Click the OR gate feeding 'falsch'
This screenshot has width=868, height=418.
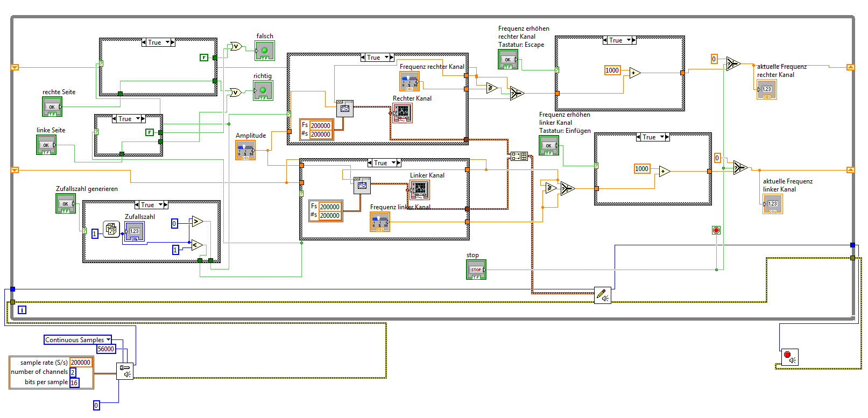236,47
